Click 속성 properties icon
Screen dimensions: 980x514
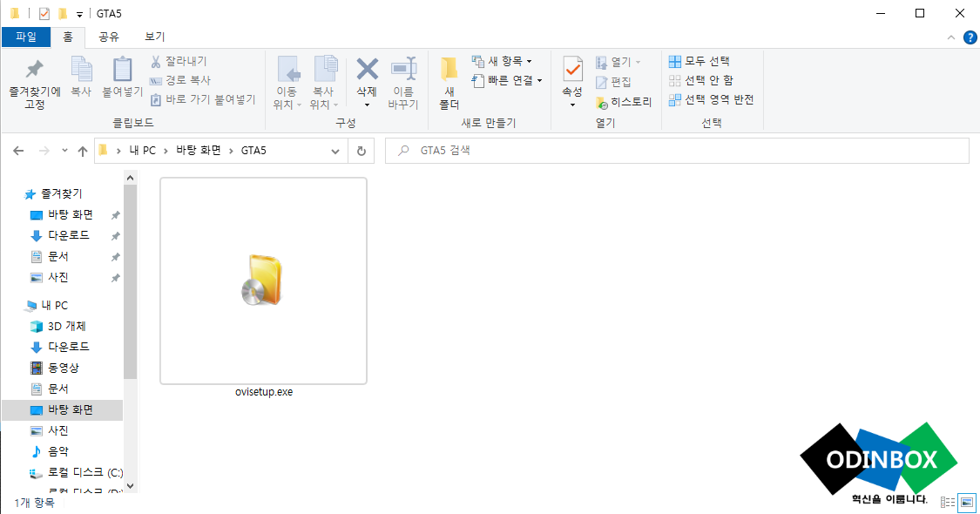coord(572,70)
